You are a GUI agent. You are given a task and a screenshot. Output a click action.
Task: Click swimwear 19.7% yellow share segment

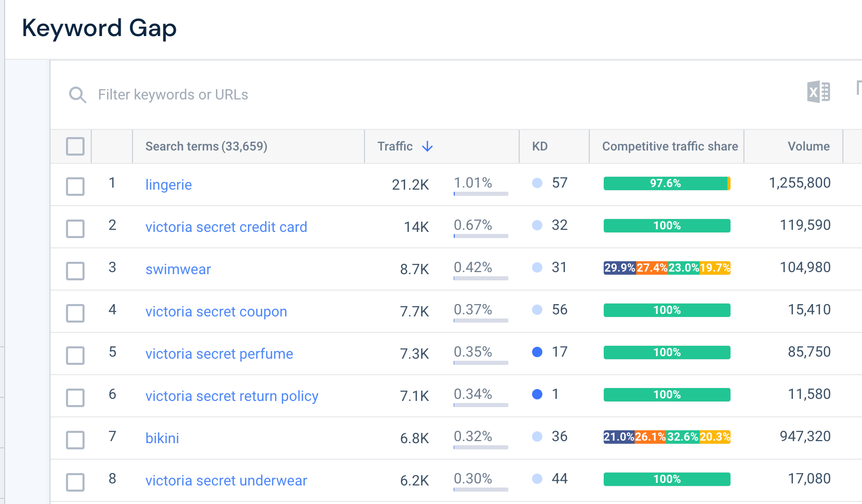715,268
